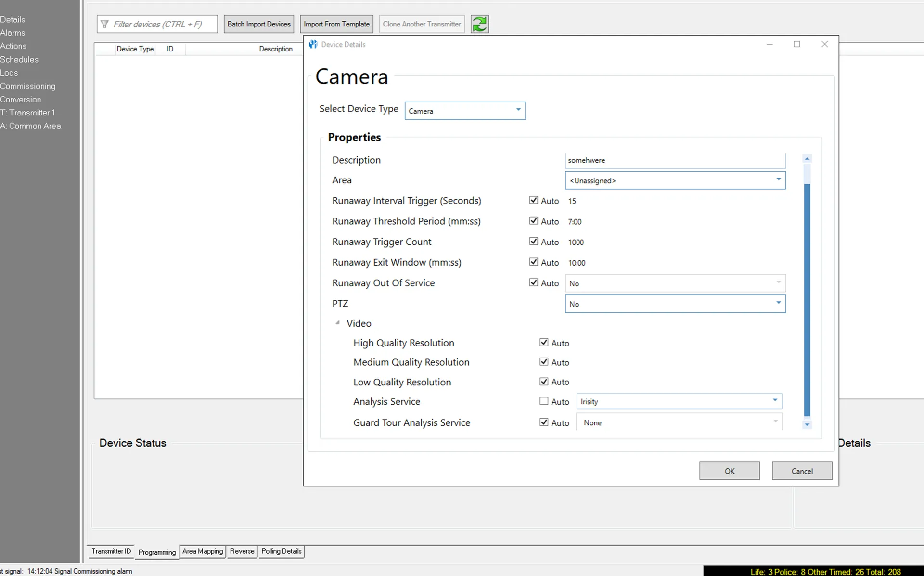Select the Programming tab
The image size is (924, 576).
[157, 552]
